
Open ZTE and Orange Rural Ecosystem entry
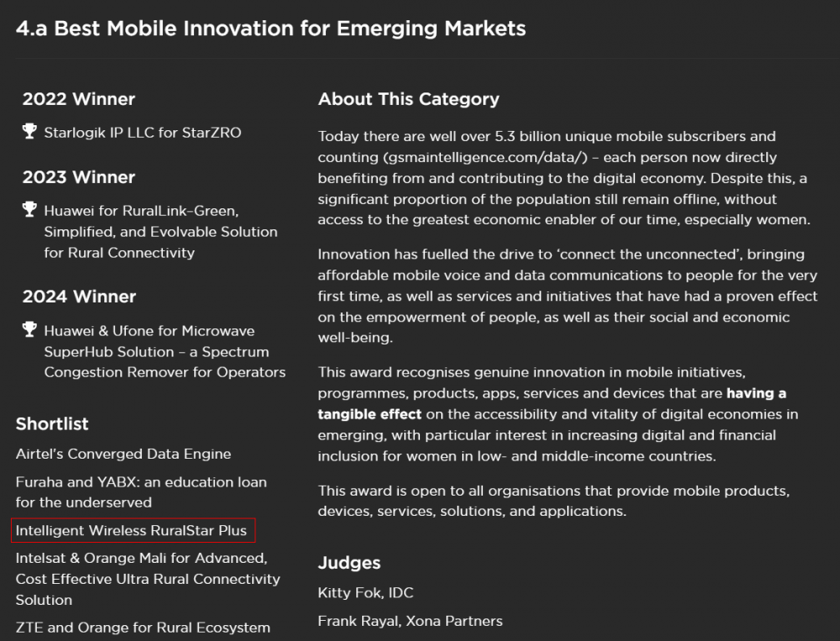pyautogui.click(x=143, y=628)
